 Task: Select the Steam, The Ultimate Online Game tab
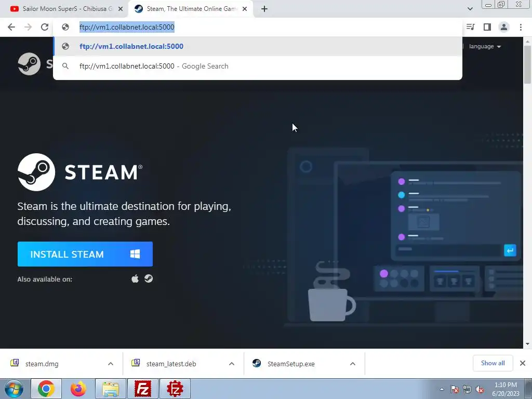pos(191,9)
